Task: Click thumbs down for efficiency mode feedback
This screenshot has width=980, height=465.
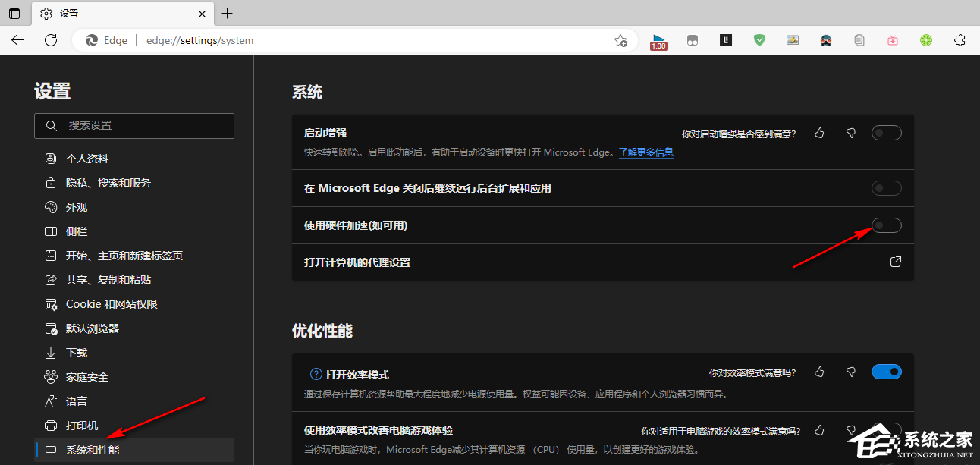Action: tap(851, 372)
